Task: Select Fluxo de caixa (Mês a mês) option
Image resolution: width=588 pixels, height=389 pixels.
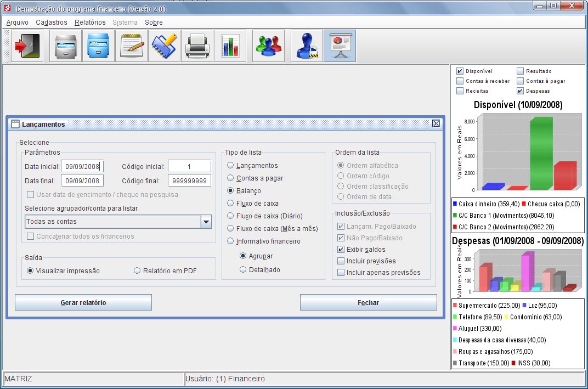Action: [230, 228]
